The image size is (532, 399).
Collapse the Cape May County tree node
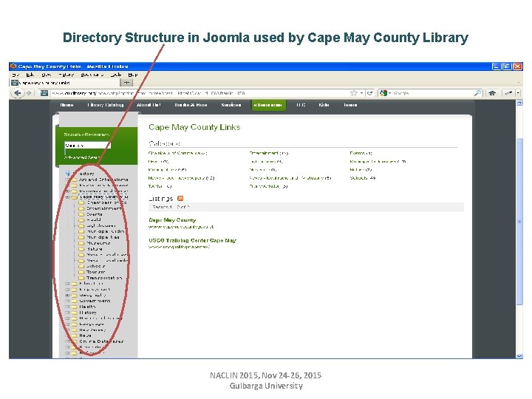[67, 197]
